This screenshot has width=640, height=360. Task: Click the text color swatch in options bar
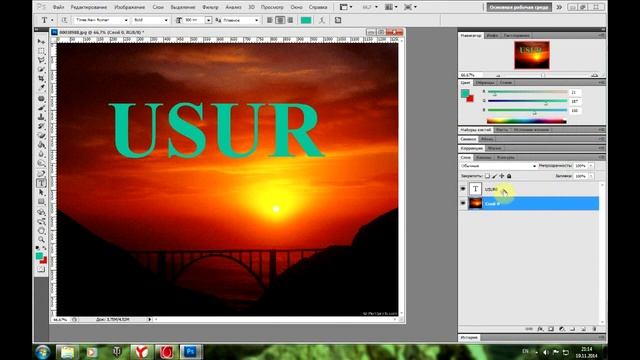(306, 20)
